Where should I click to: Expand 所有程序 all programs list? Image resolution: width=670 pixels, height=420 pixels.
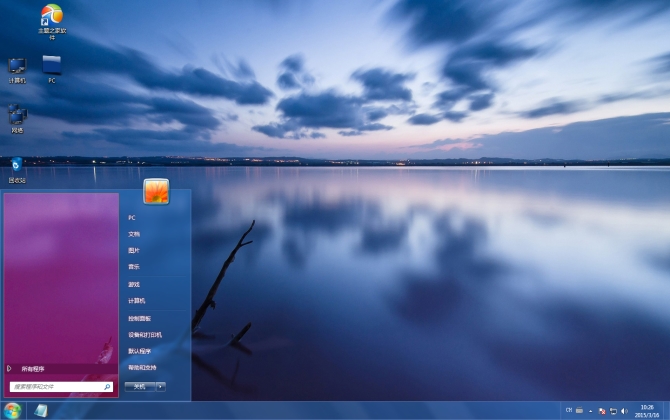(61, 369)
